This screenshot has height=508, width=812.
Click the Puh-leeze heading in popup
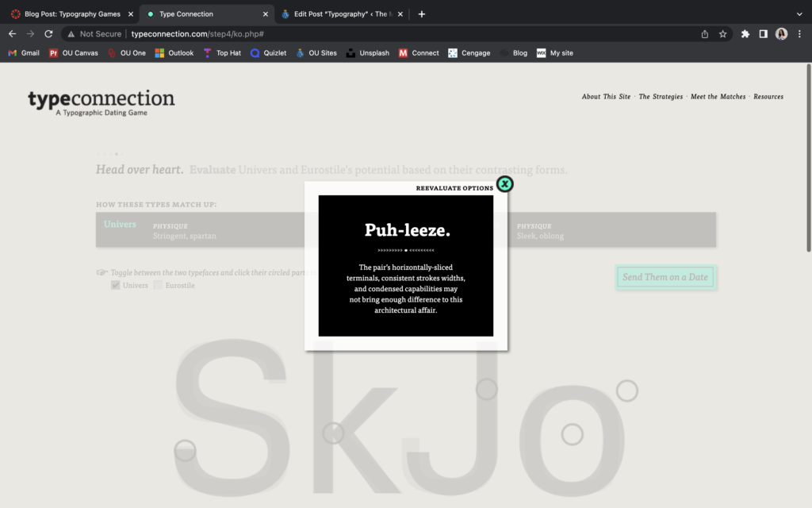pyautogui.click(x=407, y=230)
